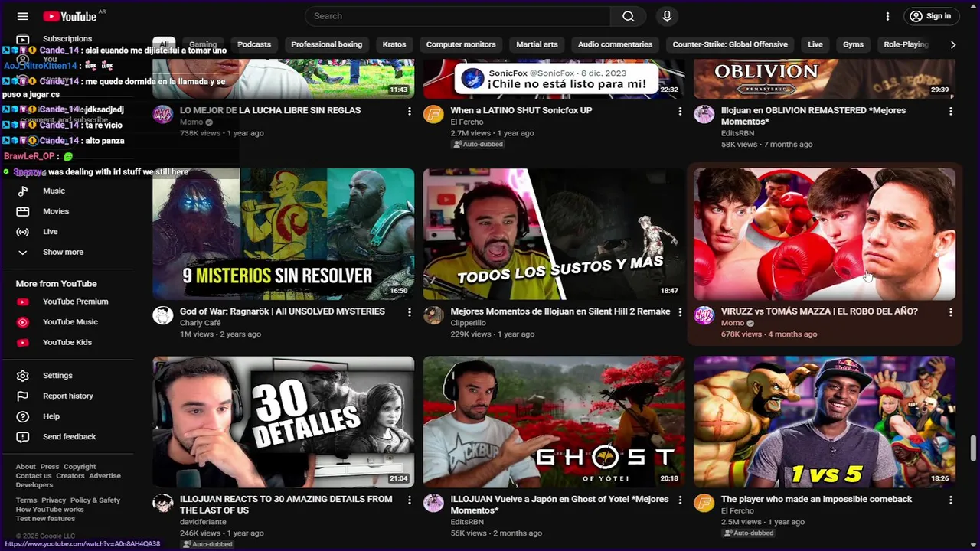The width and height of the screenshot is (980, 551).
Task: Open options for When a LATINO SHUT Sonicfox UP
Action: tap(680, 111)
